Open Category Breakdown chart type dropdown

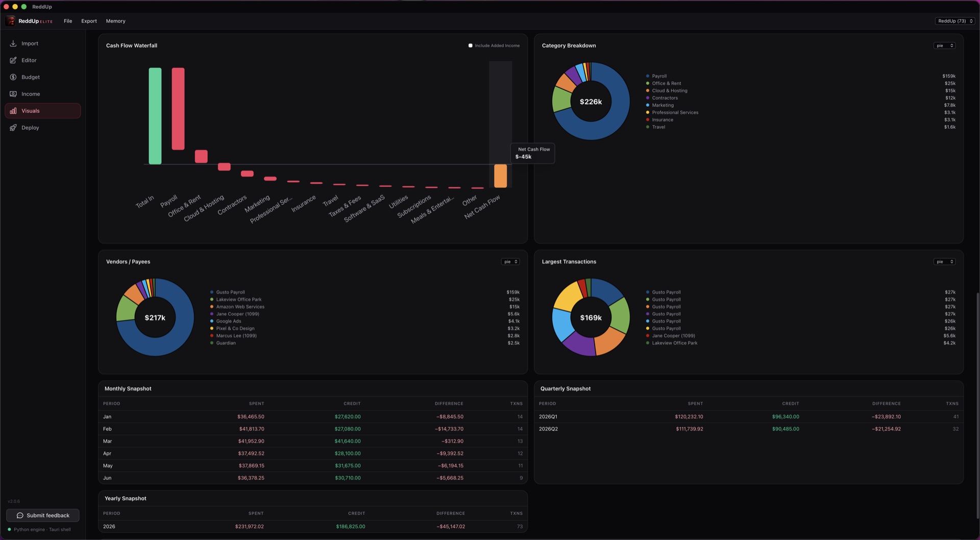point(944,45)
